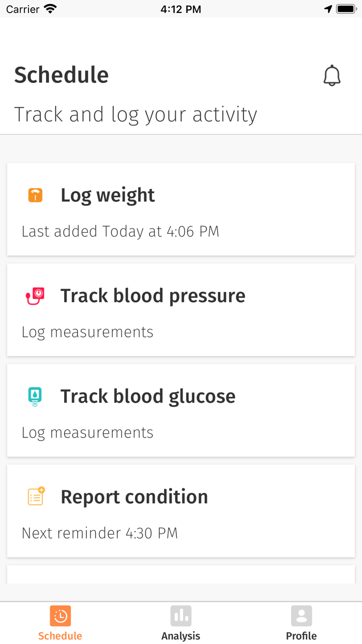Tap the notifications bell icon

[332, 76]
